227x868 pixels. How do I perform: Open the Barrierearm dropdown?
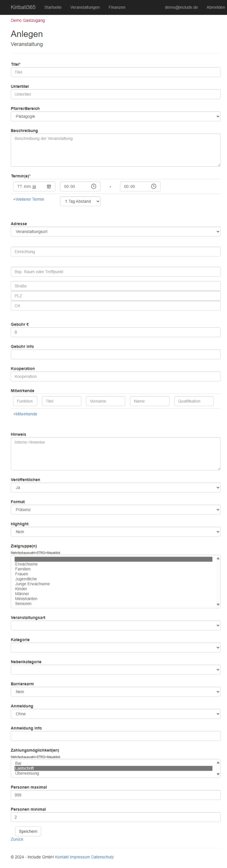(x=115, y=691)
